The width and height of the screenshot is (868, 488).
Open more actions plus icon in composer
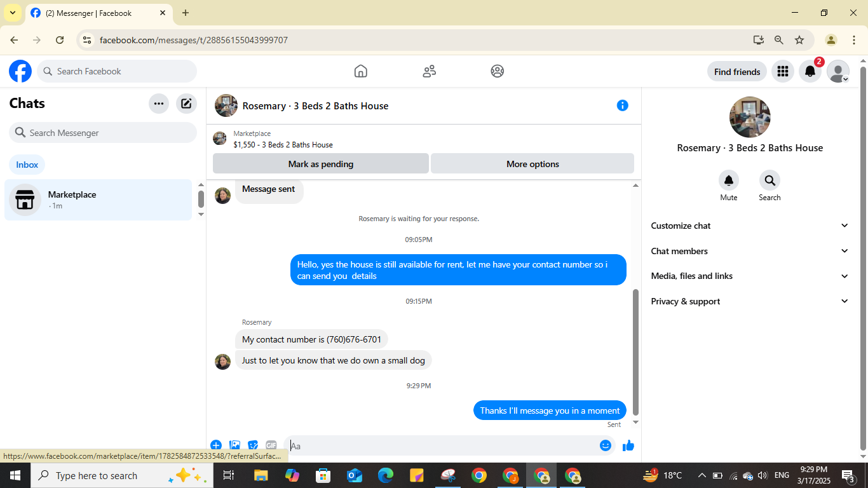216,445
